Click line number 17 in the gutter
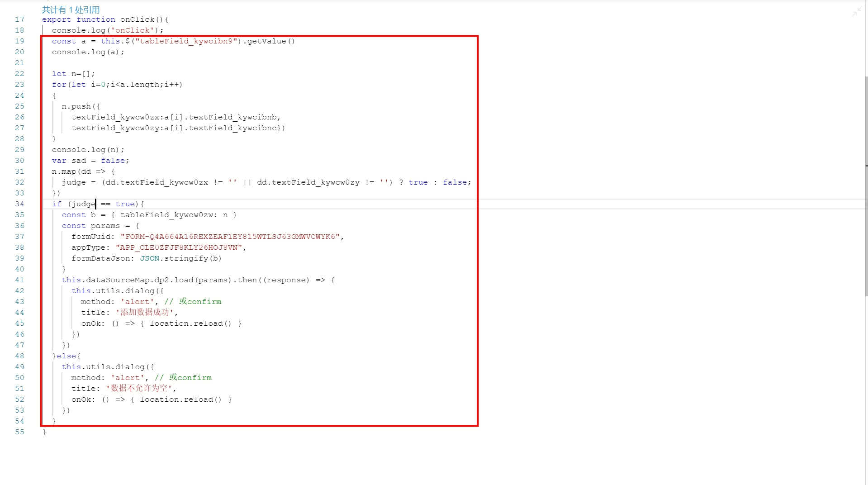The image size is (868, 485). click(x=19, y=19)
